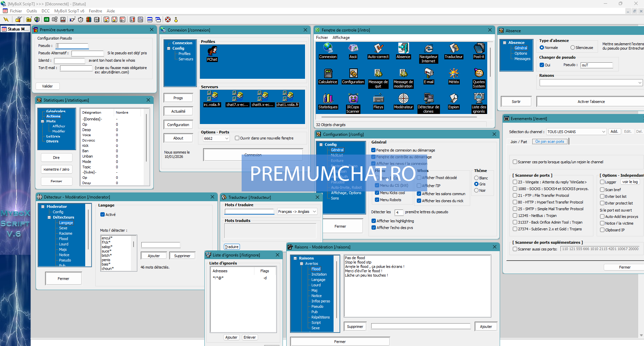This screenshot has width=644, height=346.
Task: Click the Mots à traduire input field
Action: tap(249, 212)
